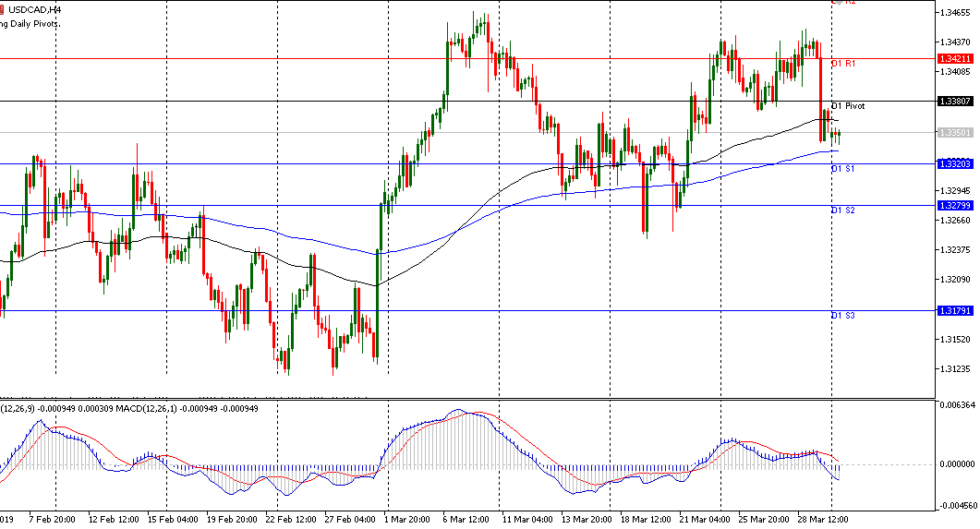Click 1.32660 on the price scale
980x529 pixels.
click(x=955, y=221)
